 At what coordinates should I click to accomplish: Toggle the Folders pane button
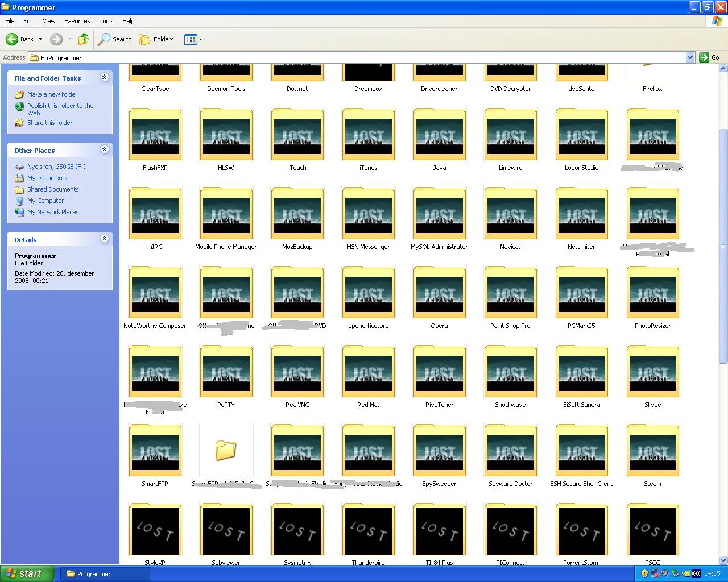(156, 39)
